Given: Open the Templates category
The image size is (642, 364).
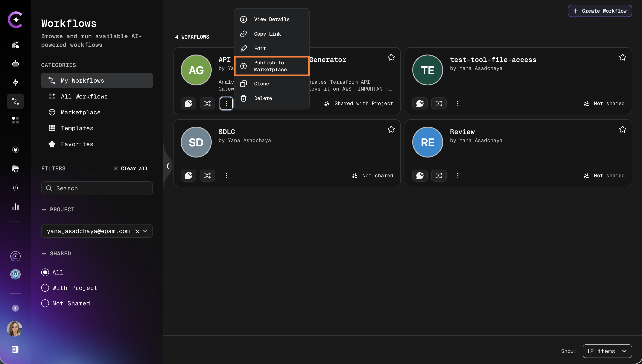Looking at the screenshot, I should (x=97, y=128).
